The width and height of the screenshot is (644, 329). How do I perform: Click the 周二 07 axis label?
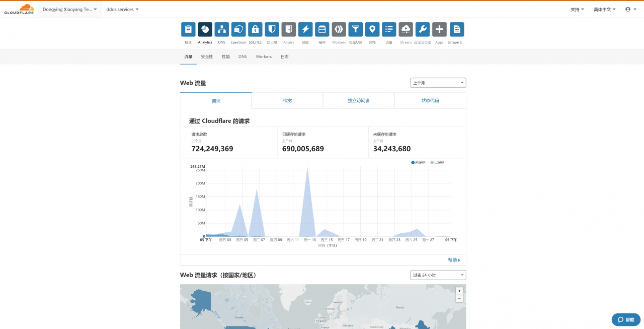coord(259,240)
